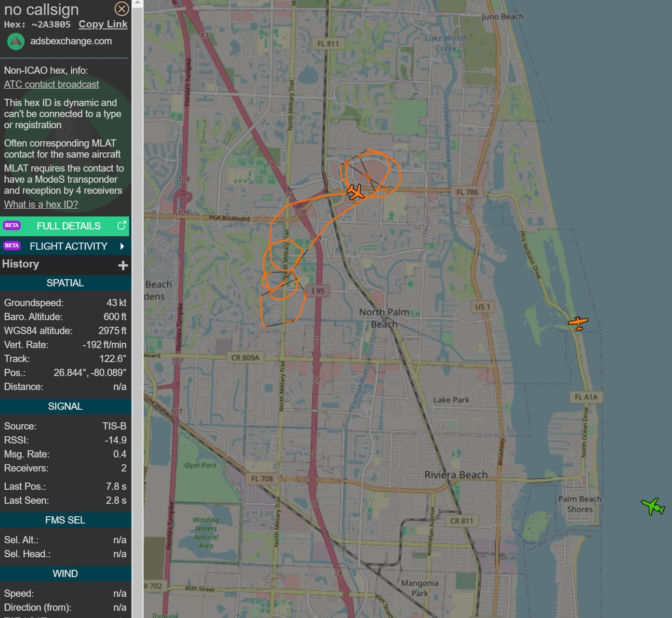This screenshot has height=618, width=672.
Task: Click the History heading
Action: pos(21,264)
